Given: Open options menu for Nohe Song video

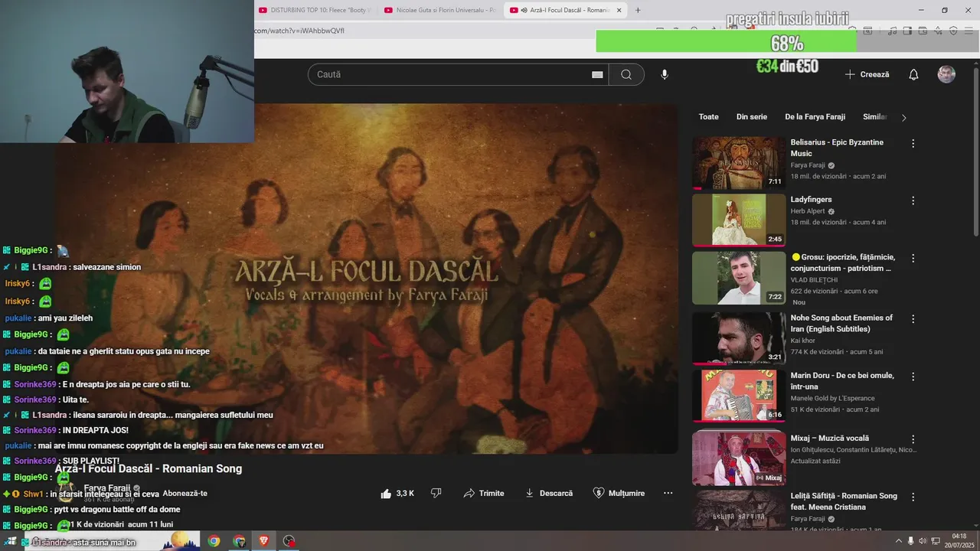Looking at the screenshot, I should (913, 318).
